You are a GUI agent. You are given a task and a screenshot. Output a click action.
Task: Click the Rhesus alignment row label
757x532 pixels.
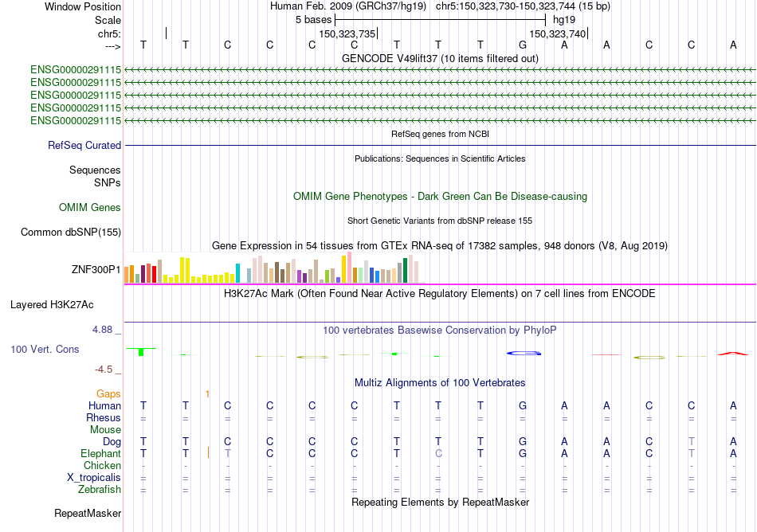pyautogui.click(x=104, y=417)
